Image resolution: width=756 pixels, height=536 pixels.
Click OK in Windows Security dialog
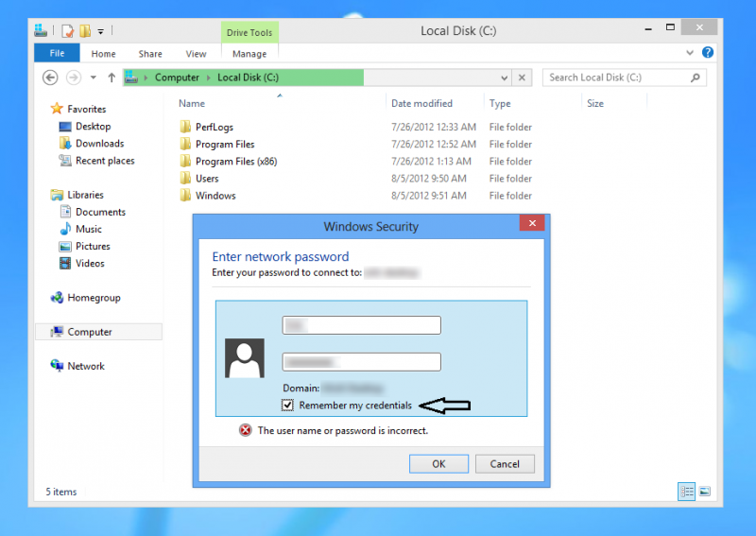coord(438,463)
